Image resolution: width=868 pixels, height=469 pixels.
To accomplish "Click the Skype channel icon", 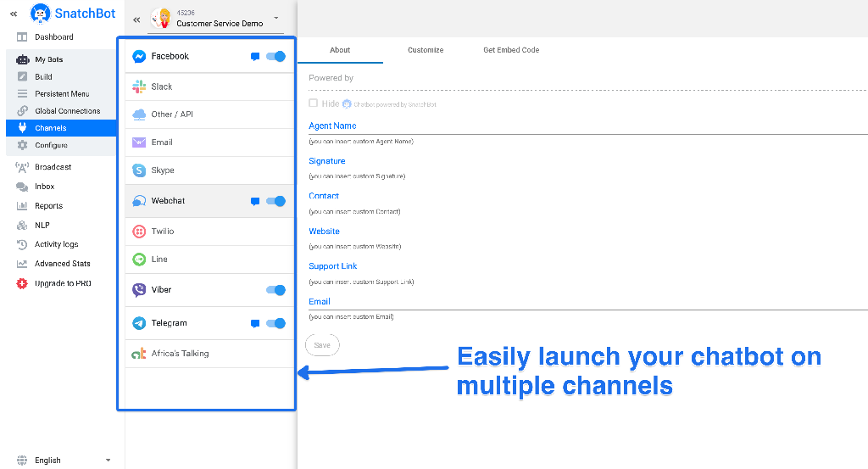I will click(139, 170).
